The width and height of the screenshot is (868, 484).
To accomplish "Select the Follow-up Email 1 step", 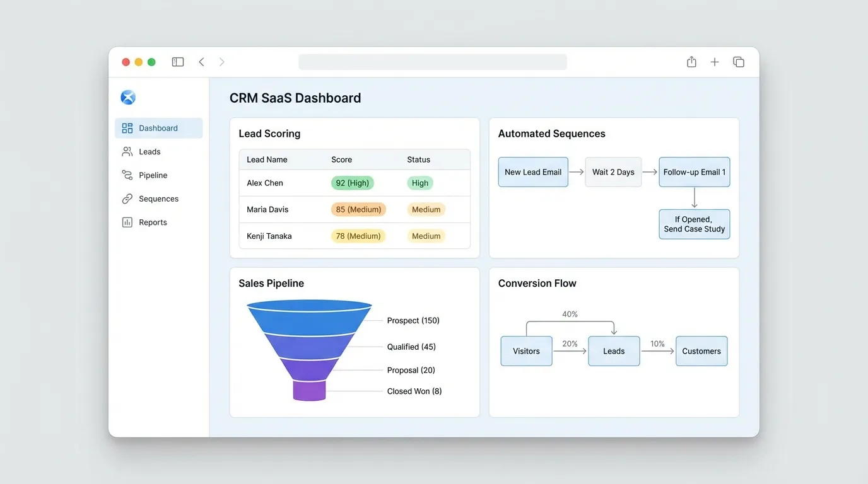I will (x=694, y=172).
